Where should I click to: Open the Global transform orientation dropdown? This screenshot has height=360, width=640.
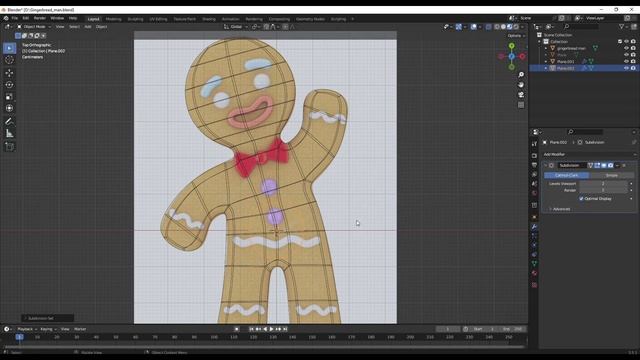click(236, 27)
